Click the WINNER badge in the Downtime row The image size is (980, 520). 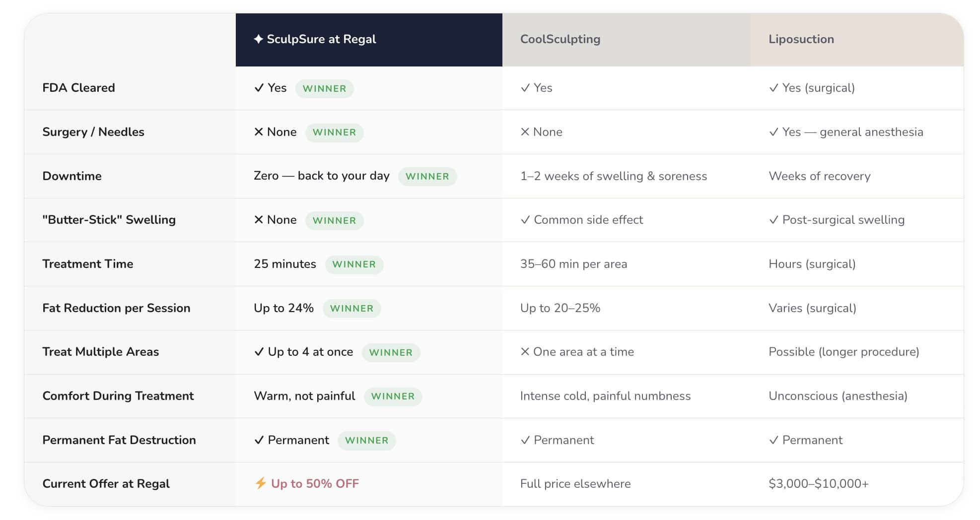click(x=427, y=177)
